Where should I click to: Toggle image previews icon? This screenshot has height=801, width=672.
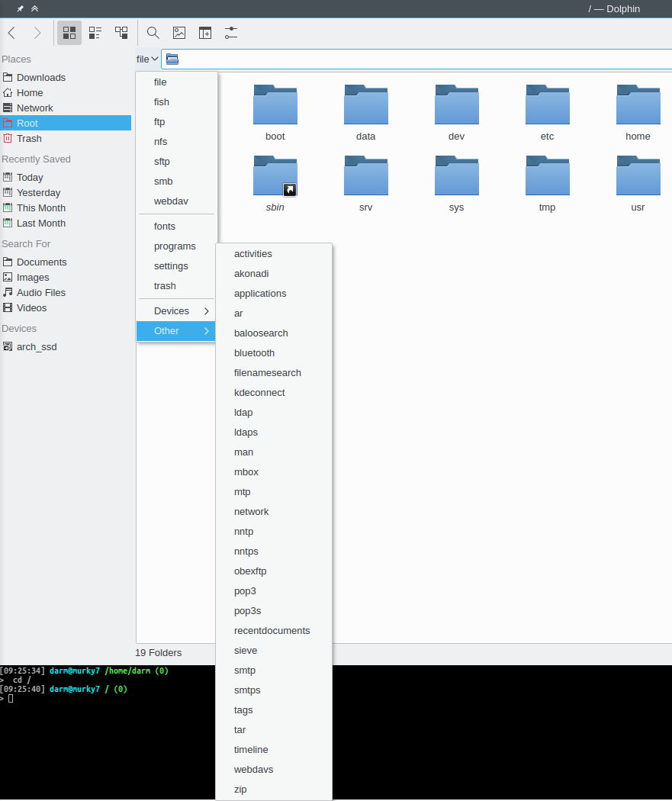[179, 34]
